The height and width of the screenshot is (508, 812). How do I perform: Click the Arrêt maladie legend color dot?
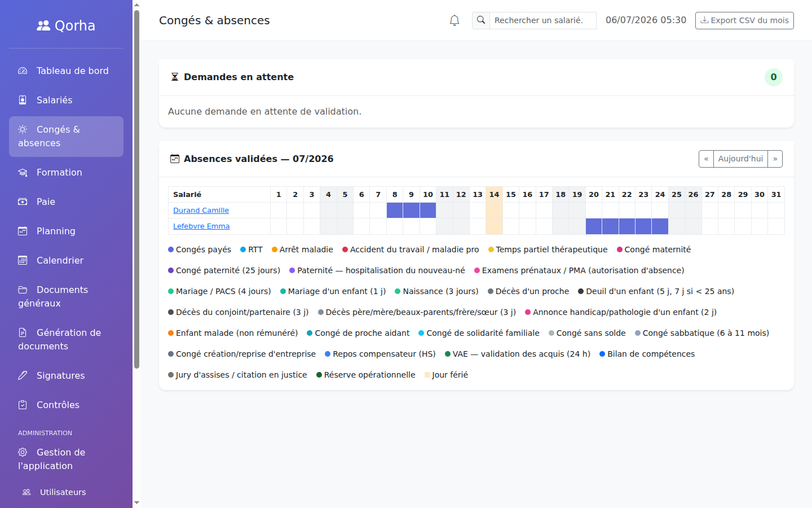pyautogui.click(x=275, y=249)
